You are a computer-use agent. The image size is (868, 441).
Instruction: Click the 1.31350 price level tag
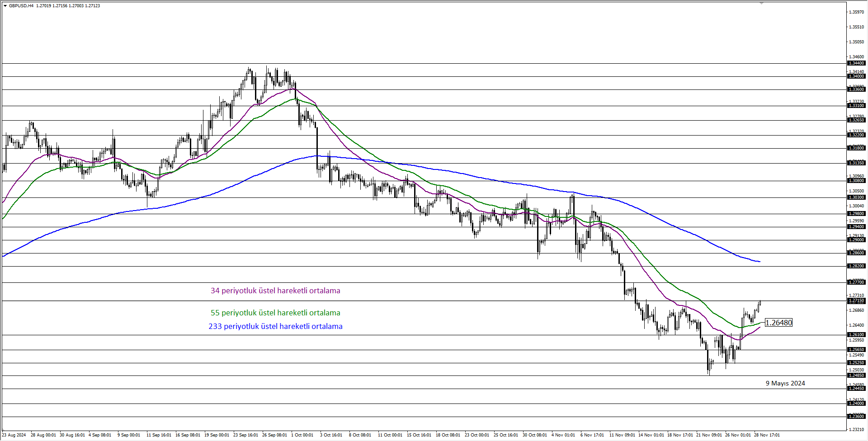[x=856, y=163]
